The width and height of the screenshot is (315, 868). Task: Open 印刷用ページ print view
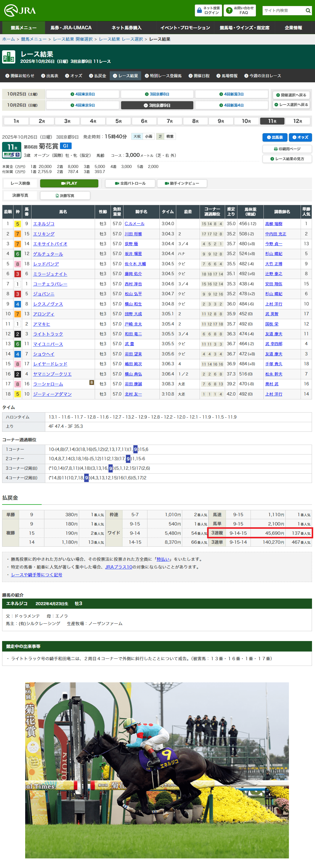[x=287, y=149]
